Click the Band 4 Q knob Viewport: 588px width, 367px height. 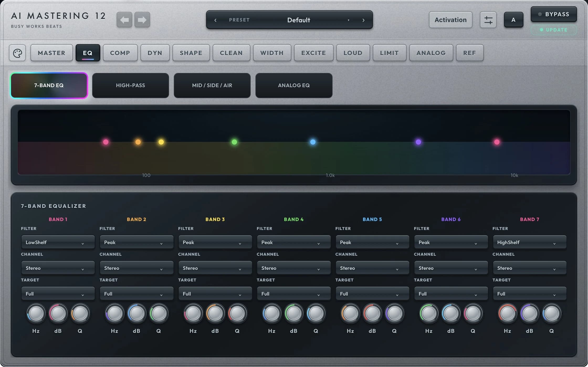tap(316, 313)
